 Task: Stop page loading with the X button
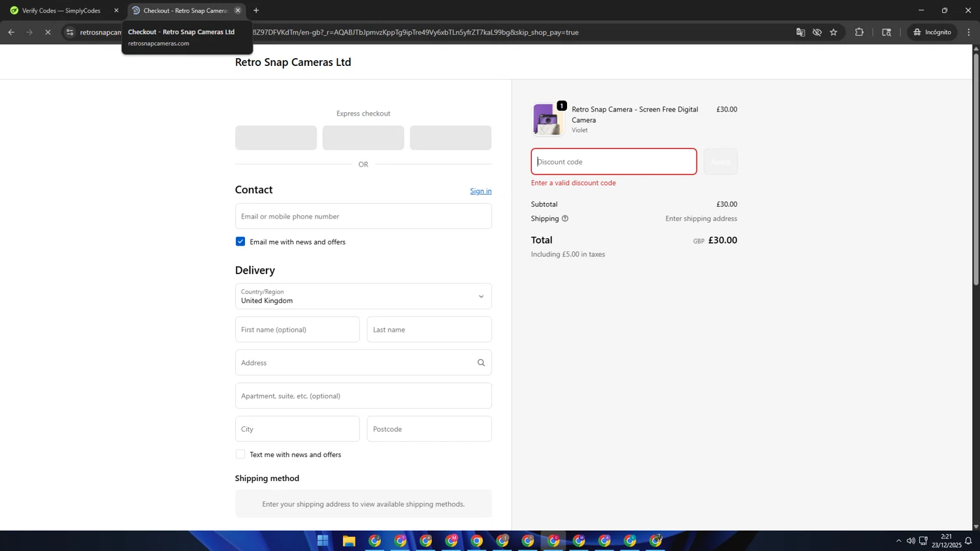point(48,32)
